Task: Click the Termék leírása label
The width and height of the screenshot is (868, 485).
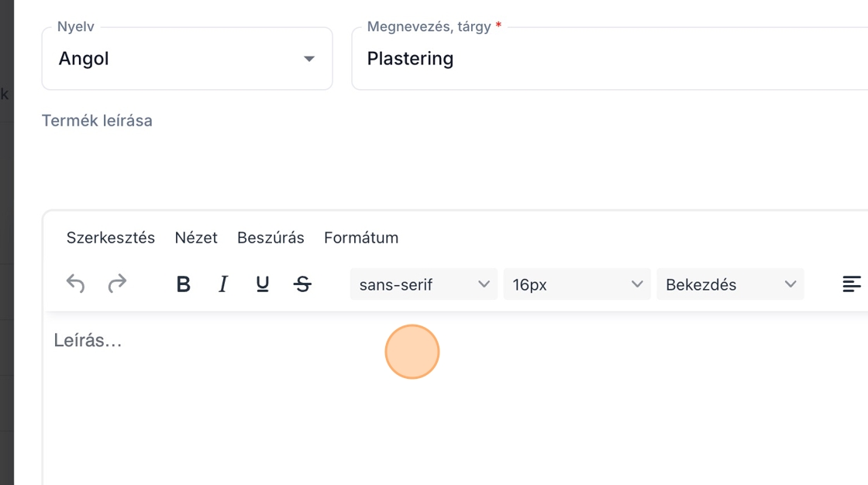Action: click(x=97, y=121)
